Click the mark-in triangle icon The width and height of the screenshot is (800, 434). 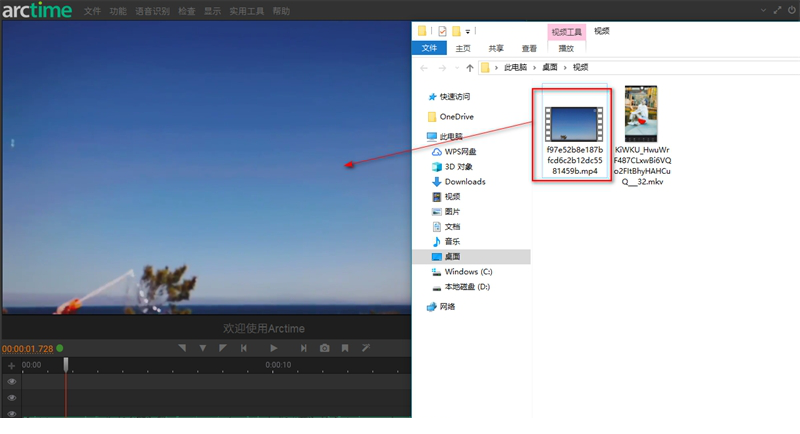pyautogui.click(x=182, y=348)
